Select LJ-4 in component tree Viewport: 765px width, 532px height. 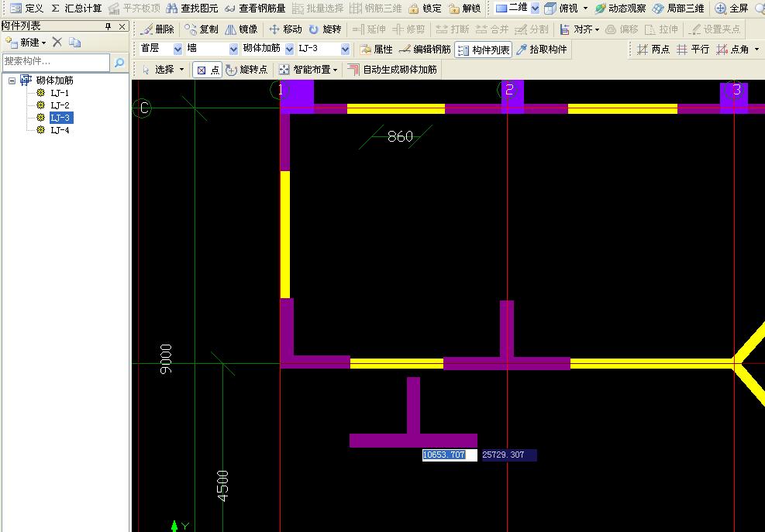(60, 130)
